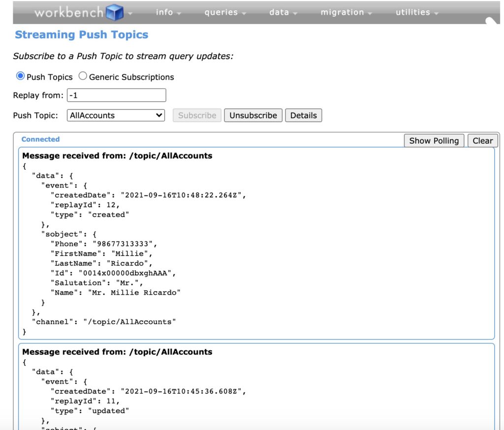Viewport: 504px width, 430px height.
Task: Open the queries menu
Action: 220,12
